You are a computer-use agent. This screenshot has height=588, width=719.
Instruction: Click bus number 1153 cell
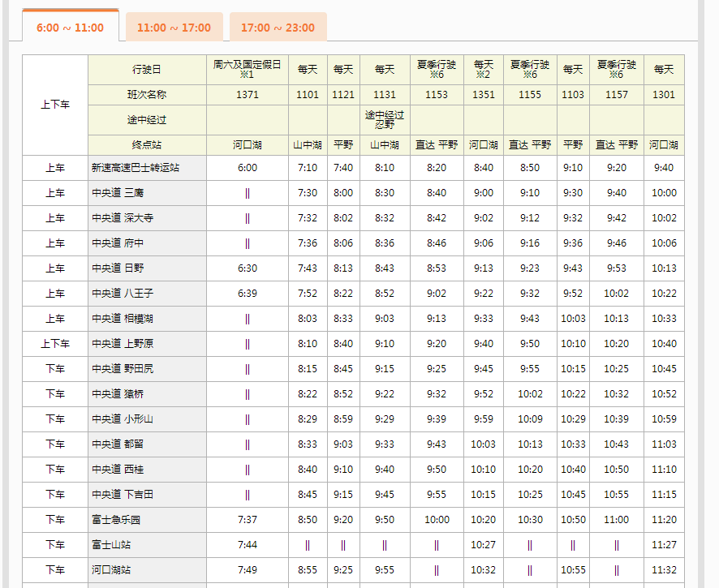[437, 95]
